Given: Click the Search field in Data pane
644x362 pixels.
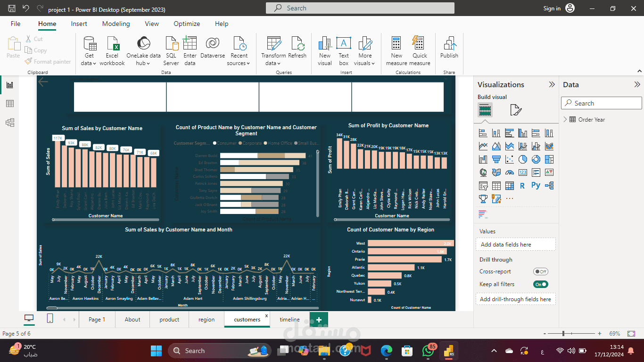Looking at the screenshot, I should coord(601,103).
